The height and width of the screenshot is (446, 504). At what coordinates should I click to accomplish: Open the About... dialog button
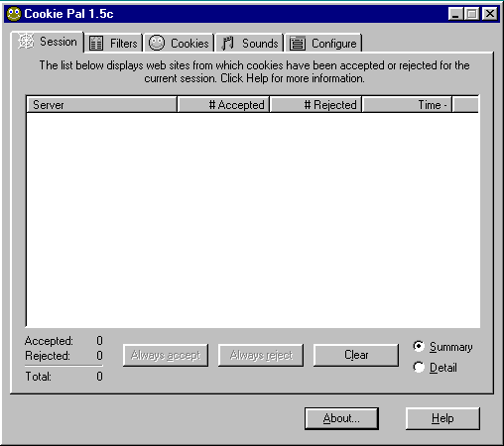[341, 418]
